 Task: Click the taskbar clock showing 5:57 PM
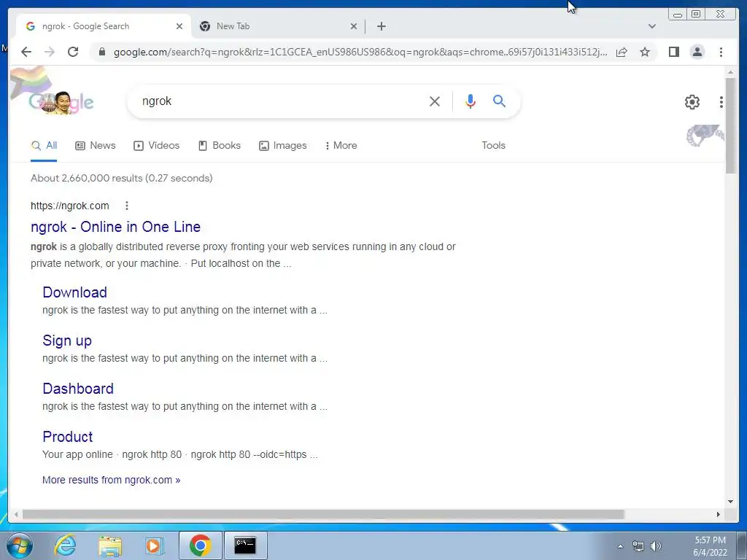710,546
